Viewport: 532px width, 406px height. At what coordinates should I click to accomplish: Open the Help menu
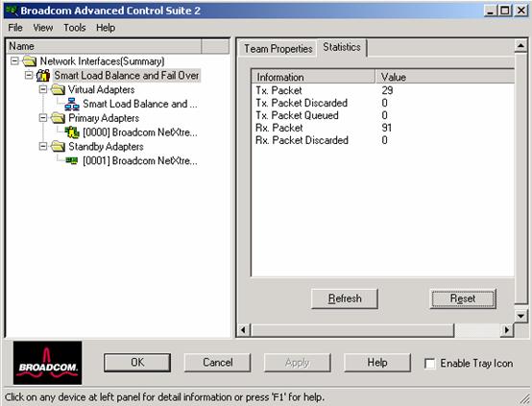tap(106, 28)
